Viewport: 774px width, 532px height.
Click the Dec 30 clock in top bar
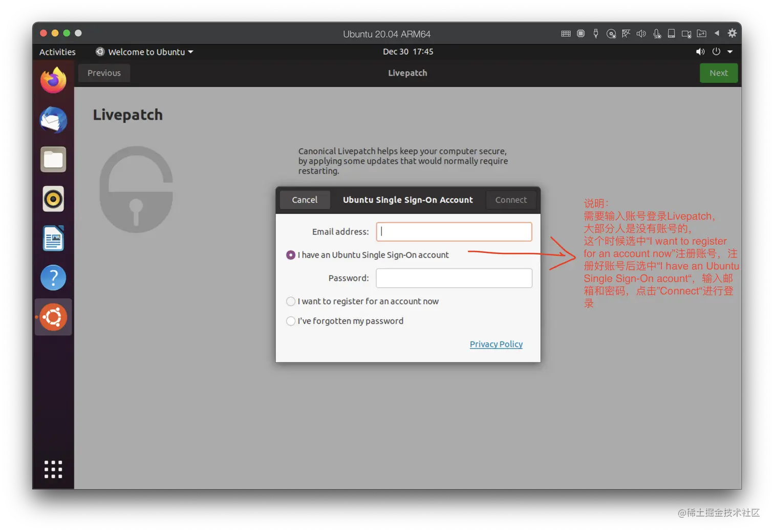click(408, 52)
